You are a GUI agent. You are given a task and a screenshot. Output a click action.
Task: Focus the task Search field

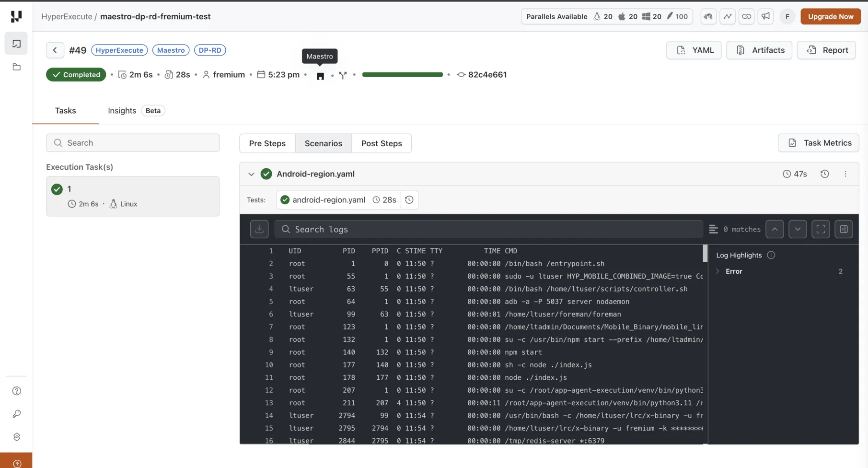(133, 143)
